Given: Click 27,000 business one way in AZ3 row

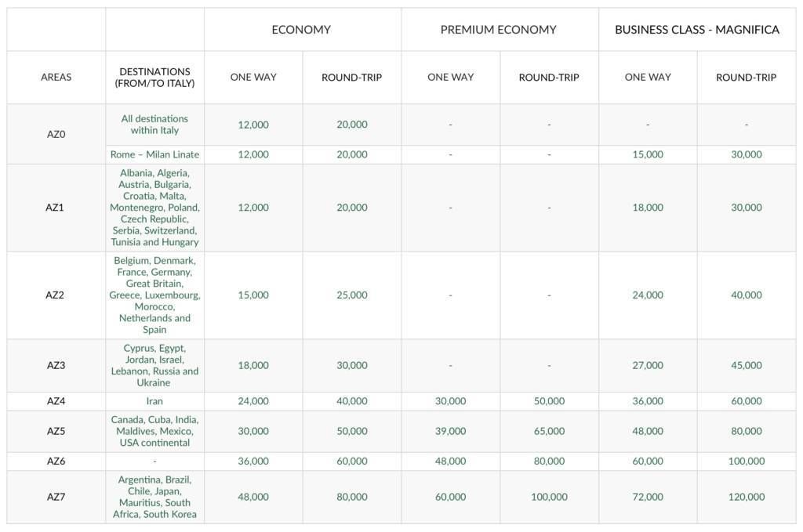Looking at the screenshot, I should 648,365.
